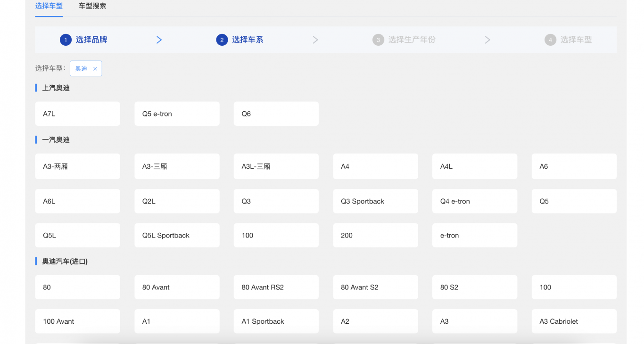Click the step 4 number circle icon

550,40
